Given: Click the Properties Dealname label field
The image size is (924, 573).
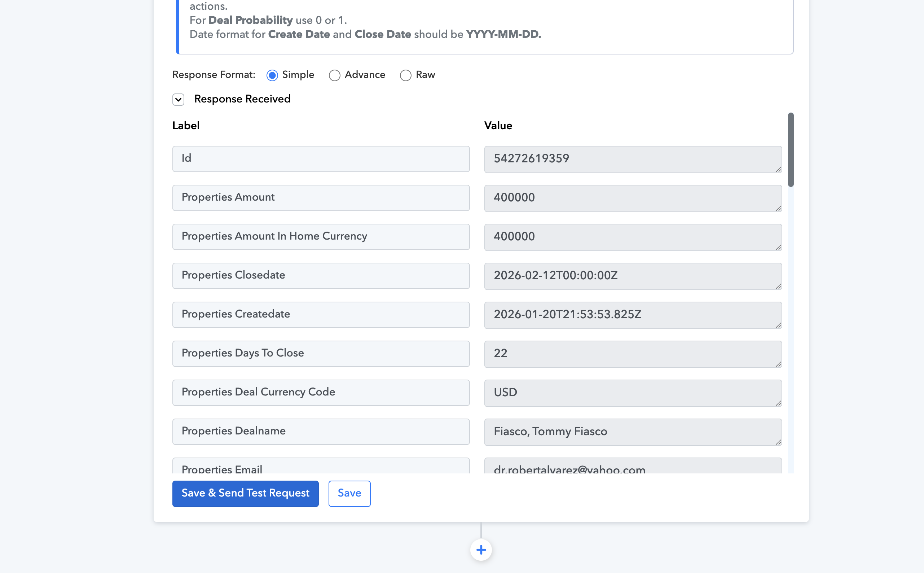Looking at the screenshot, I should click(320, 432).
